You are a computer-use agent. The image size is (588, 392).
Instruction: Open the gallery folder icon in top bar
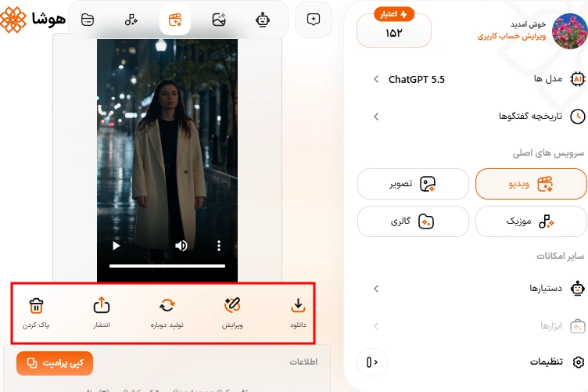pyautogui.click(x=88, y=20)
